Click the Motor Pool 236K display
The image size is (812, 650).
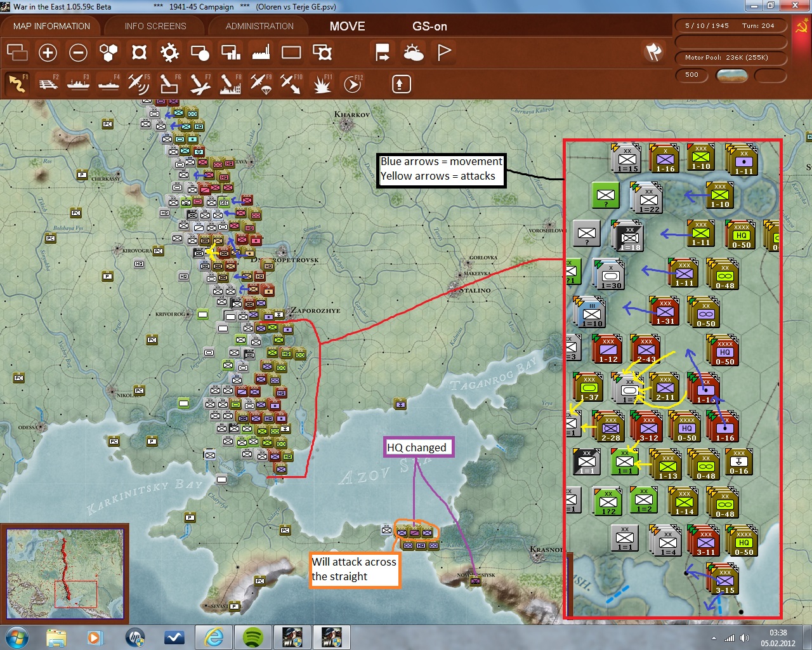coord(730,57)
